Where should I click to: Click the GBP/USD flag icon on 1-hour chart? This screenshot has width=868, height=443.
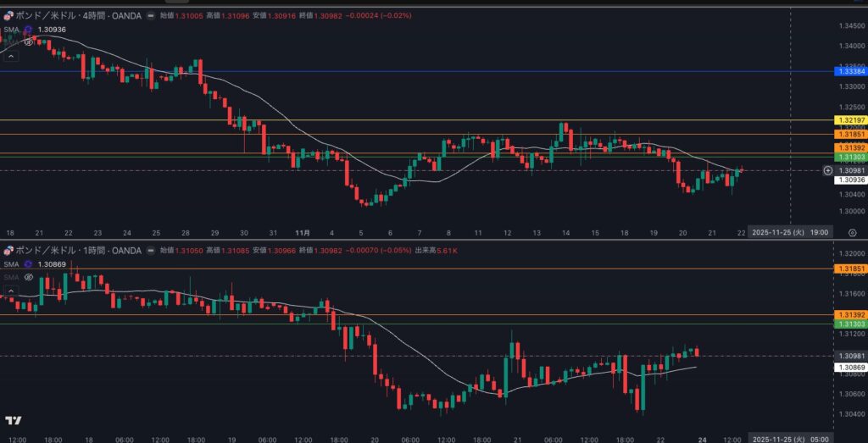(8, 250)
